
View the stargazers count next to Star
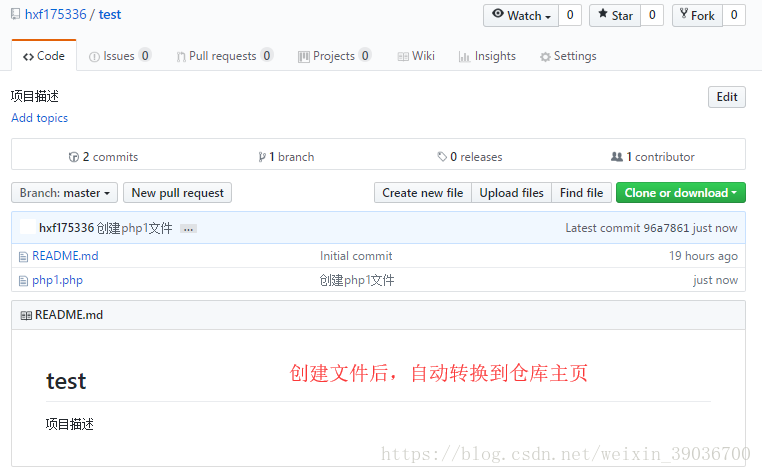click(652, 16)
